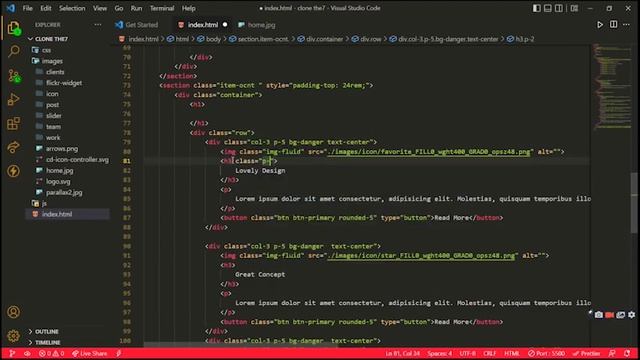Click the overlay settings gear icon
Image resolution: width=640 pixels, height=360 pixels.
click(x=631, y=315)
